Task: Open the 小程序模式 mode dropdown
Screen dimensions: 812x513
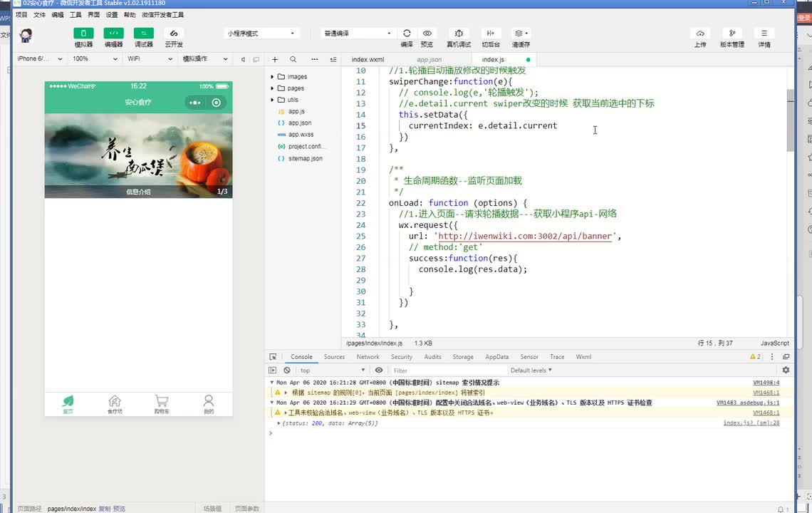Action: click(x=261, y=33)
